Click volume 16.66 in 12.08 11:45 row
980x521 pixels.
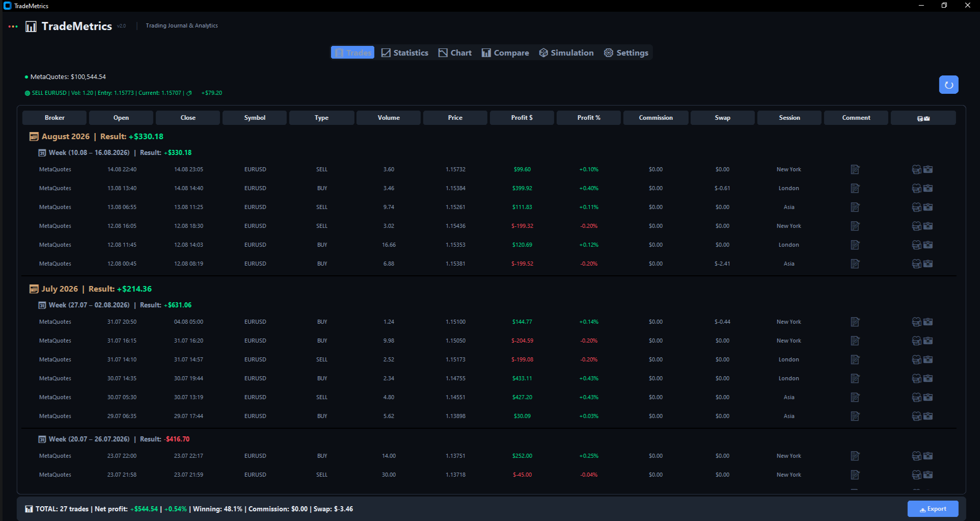click(389, 245)
